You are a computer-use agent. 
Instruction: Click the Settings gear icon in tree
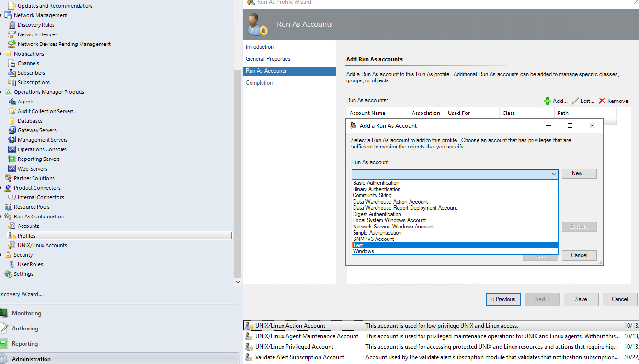8,274
